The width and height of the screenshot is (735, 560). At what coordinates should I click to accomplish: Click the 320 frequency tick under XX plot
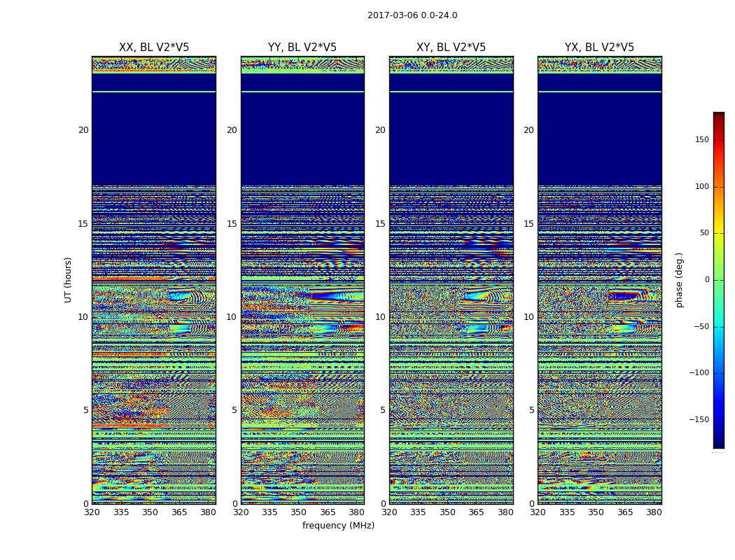(x=92, y=512)
